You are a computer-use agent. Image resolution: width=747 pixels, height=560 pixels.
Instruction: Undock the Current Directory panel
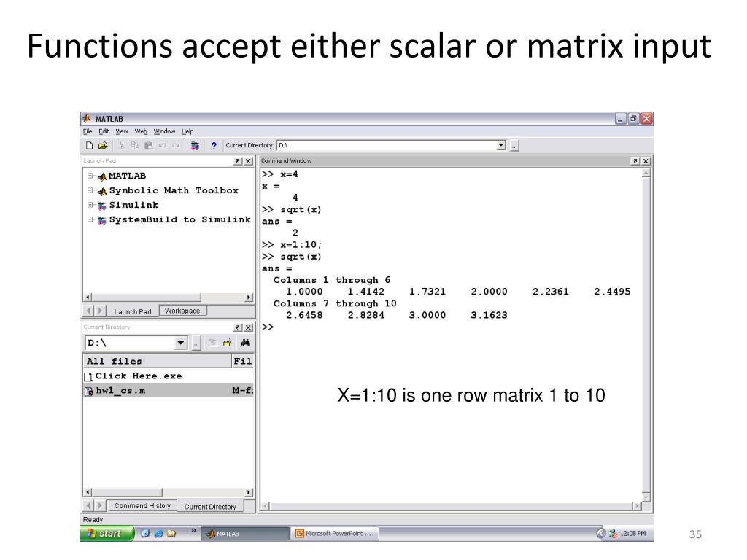pos(239,327)
